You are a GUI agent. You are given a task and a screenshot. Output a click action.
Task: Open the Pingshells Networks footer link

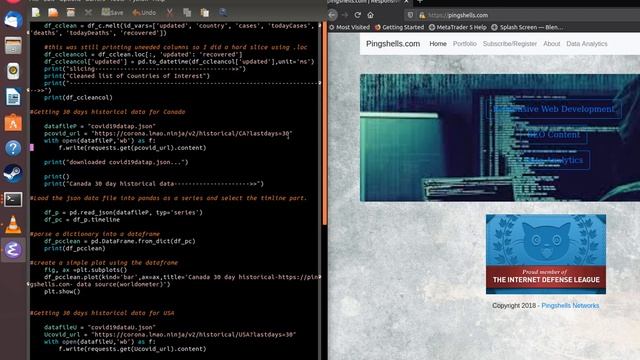570,306
